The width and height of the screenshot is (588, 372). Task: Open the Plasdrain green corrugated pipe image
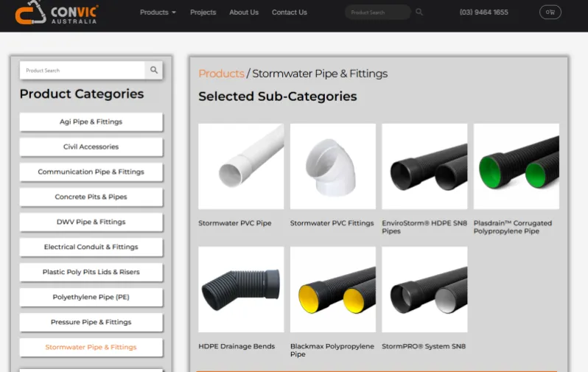click(x=517, y=166)
